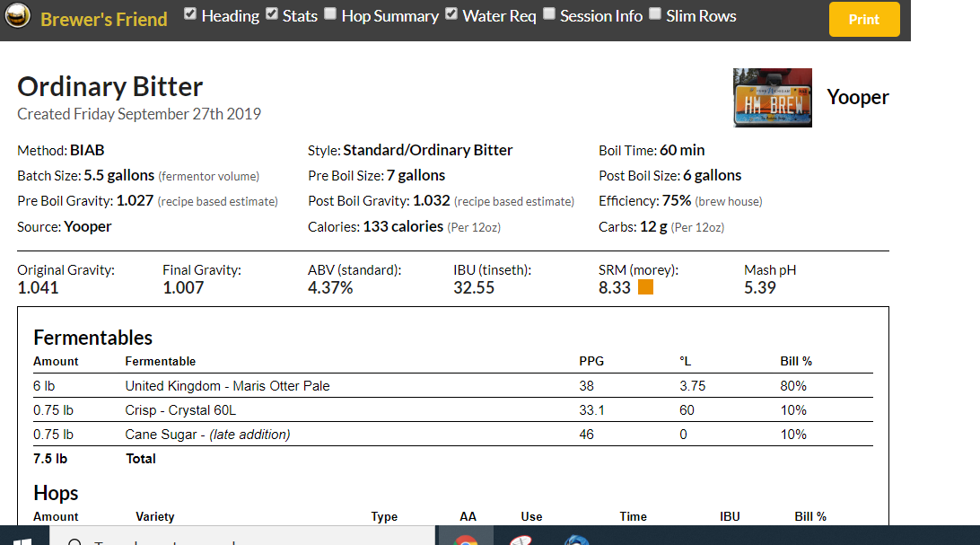Click the orange SRM color swatch
The image size is (980, 545).
[x=645, y=287]
